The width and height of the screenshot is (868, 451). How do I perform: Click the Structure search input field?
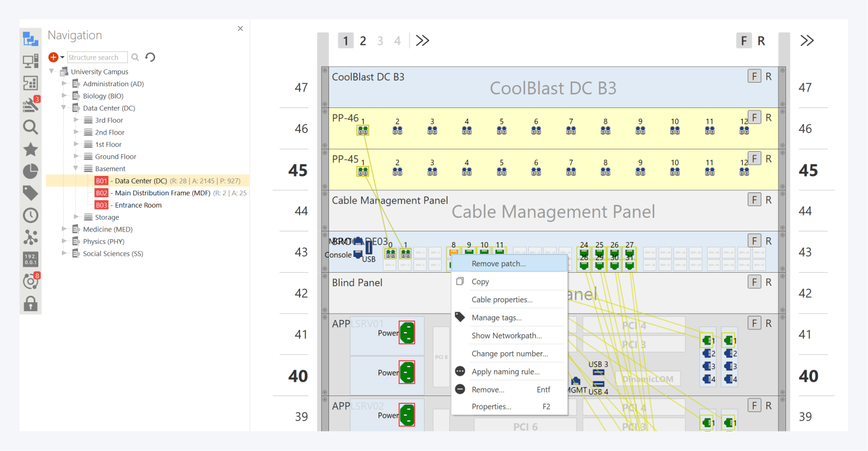click(x=97, y=57)
